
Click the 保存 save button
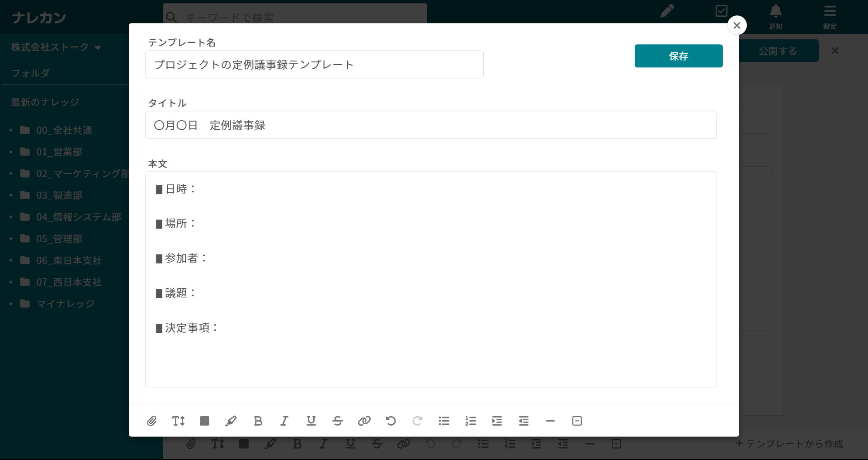[678, 56]
